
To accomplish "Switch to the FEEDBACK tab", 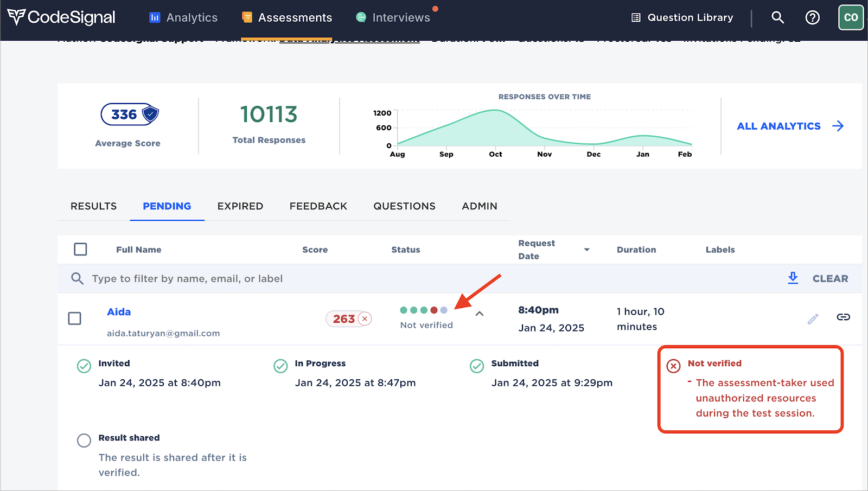I will pos(318,206).
